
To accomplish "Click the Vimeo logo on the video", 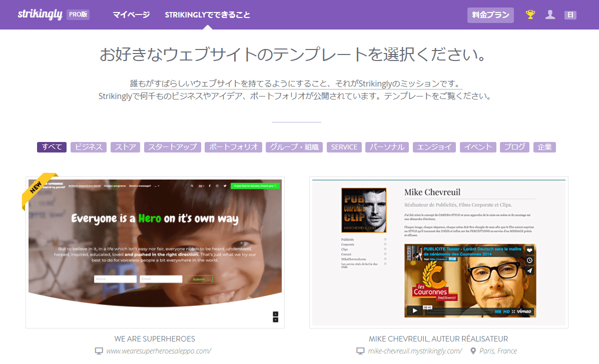I will pyautogui.click(x=524, y=311).
